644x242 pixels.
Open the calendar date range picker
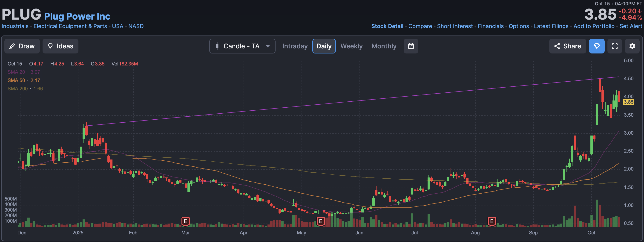coord(411,46)
